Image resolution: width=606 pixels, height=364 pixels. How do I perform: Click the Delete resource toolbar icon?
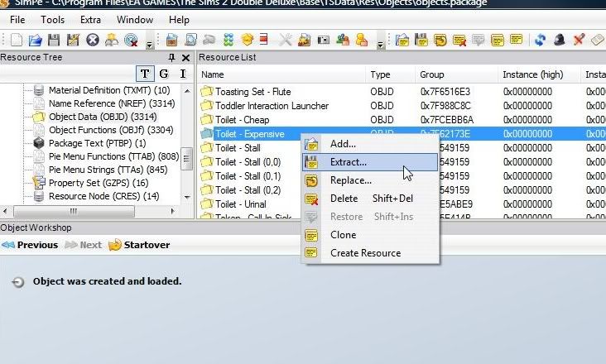click(x=459, y=40)
